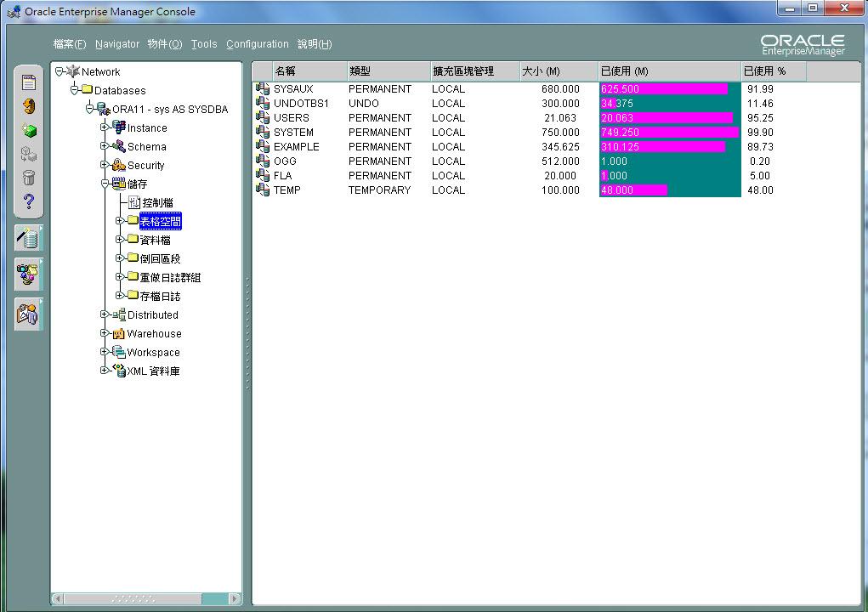Collapse the 儲存 storage node
This screenshot has height=612, width=868.
coord(105,184)
